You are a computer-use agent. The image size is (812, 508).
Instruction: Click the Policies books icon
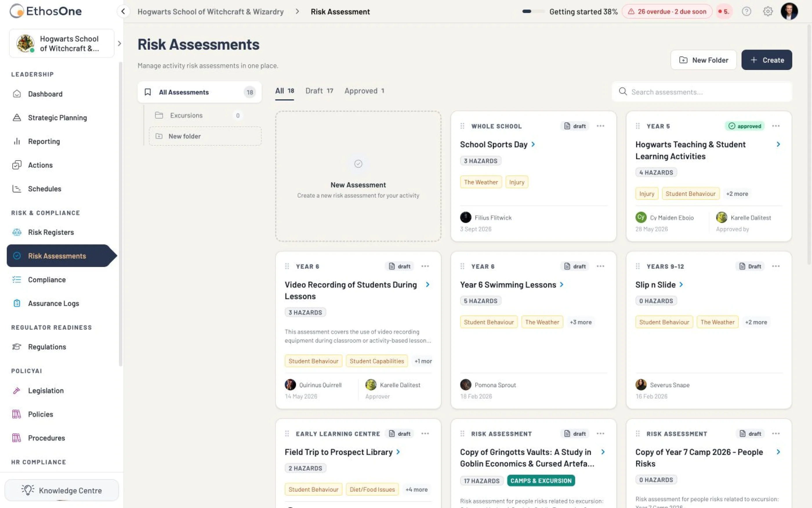(17, 414)
